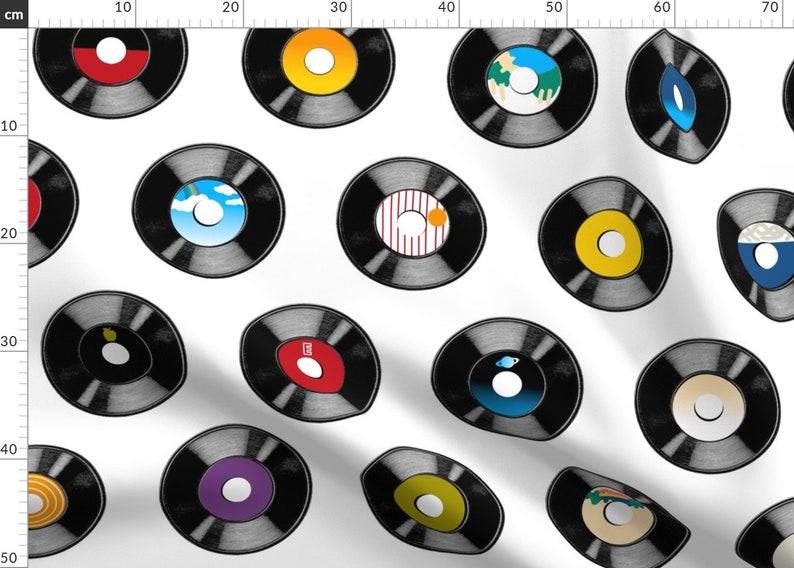Click the 60 mark on horizontal ruler
The height and width of the screenshot is (568, 794).
coord(662,8)
